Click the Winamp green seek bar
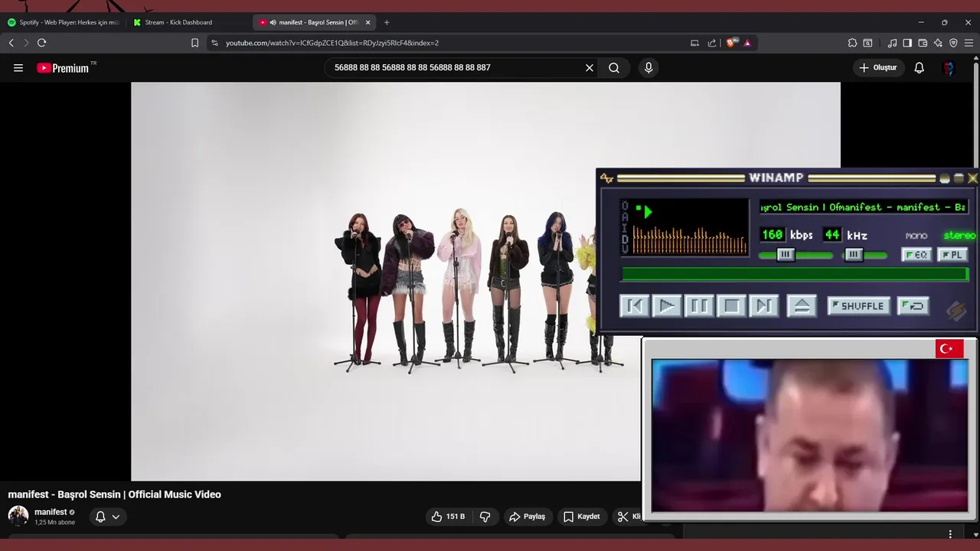Image resolution: width=980 pixels, height=551 pixels. (x=795, y=274)
